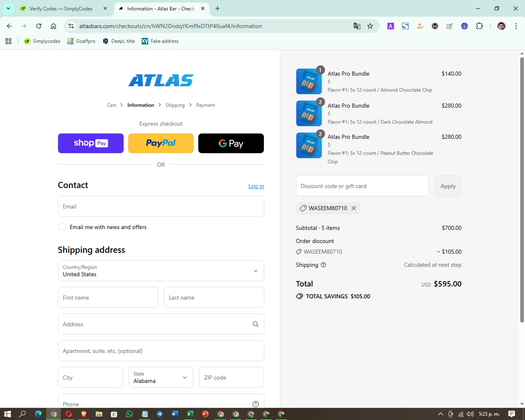Open the Country/Region dropdown
Screen dimensions: 525x420
(161, 271)
